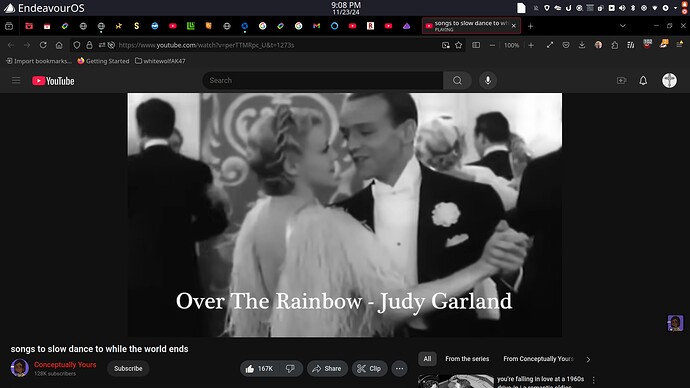Bookmark this page with the star

(x=459, y=45)
